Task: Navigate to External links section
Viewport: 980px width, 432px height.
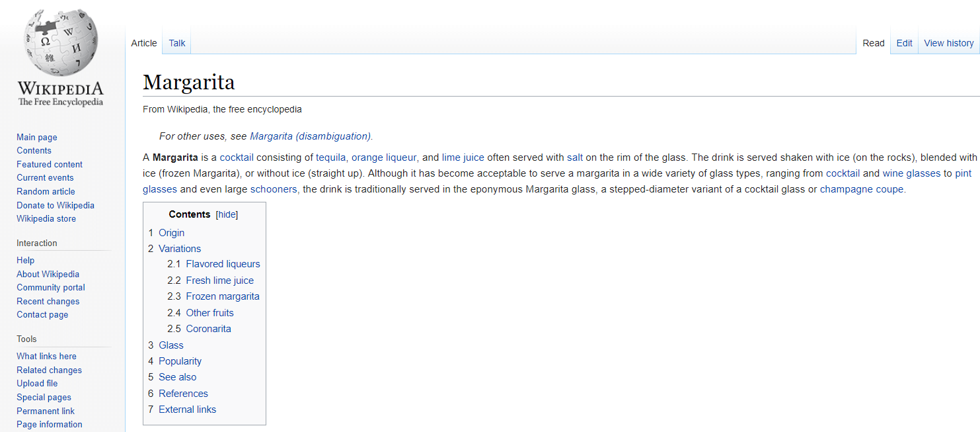Action: coord(187,410)
